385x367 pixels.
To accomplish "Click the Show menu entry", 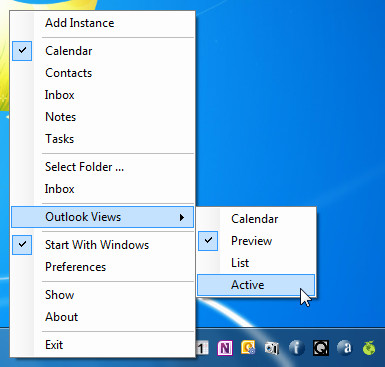I will (x=102, y=295).
